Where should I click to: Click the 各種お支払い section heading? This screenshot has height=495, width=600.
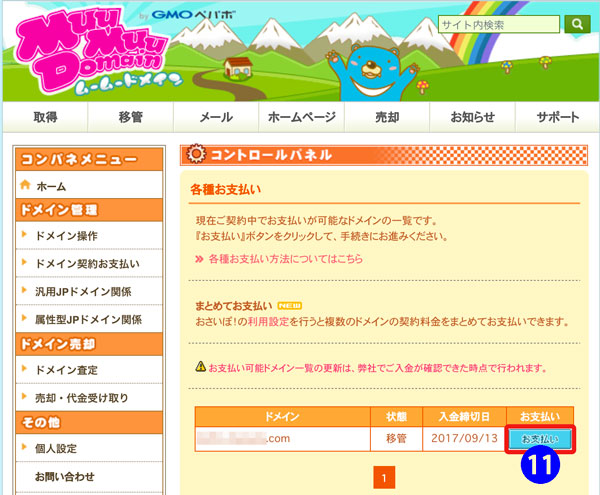tap(226, 189)
